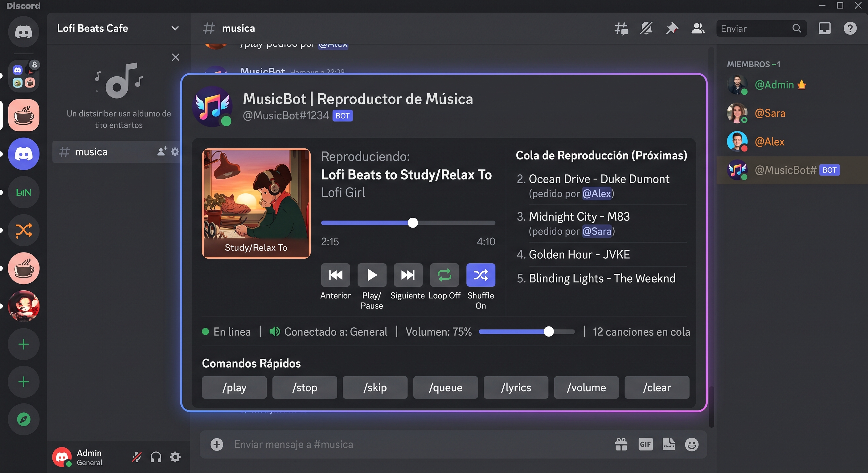Click the song progress slider handle
The width and height of the screenshot is (868, 473).
(413, 223)
